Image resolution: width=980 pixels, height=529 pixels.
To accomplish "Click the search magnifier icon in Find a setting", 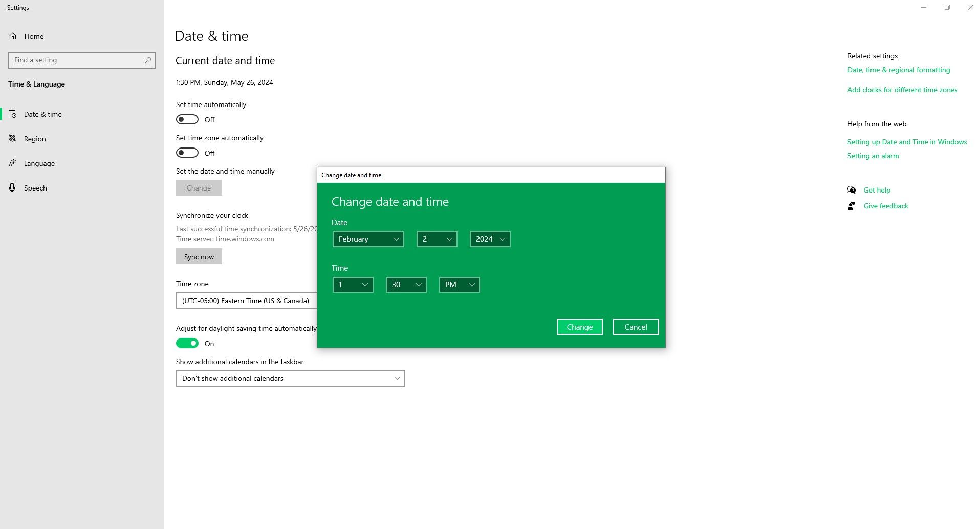I will click(x=148, y=60).
